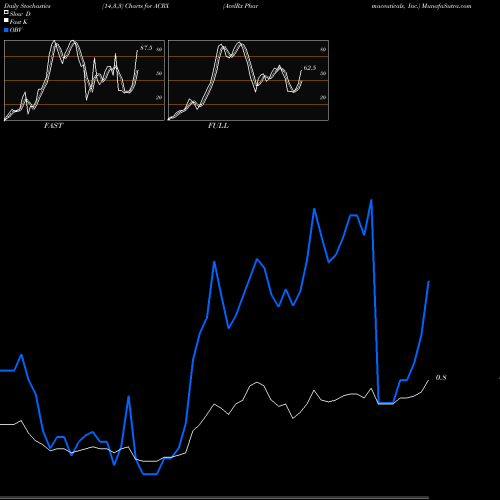500x500 pixels.
Task: Click the bottom horizontal scrollbar
Action: [214, 498]
